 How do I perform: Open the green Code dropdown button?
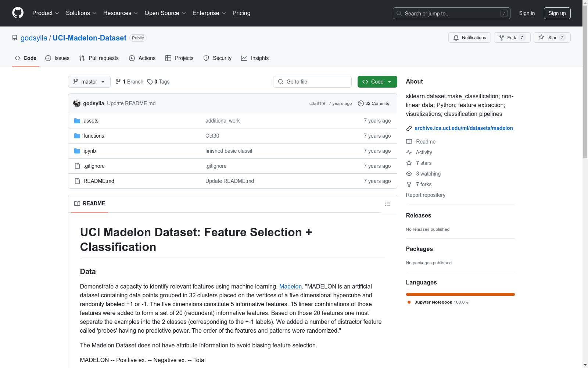[377, 82]
